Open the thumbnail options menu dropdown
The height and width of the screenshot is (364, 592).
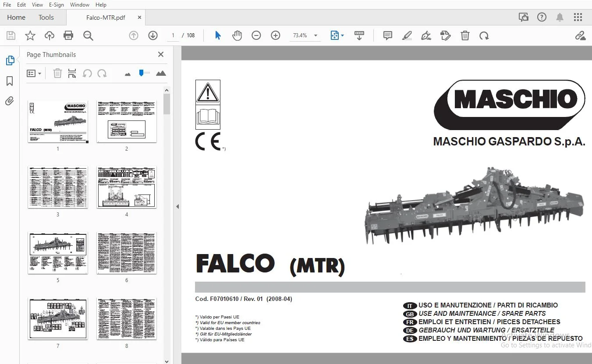pyautogui.click(x=34, y=73)
